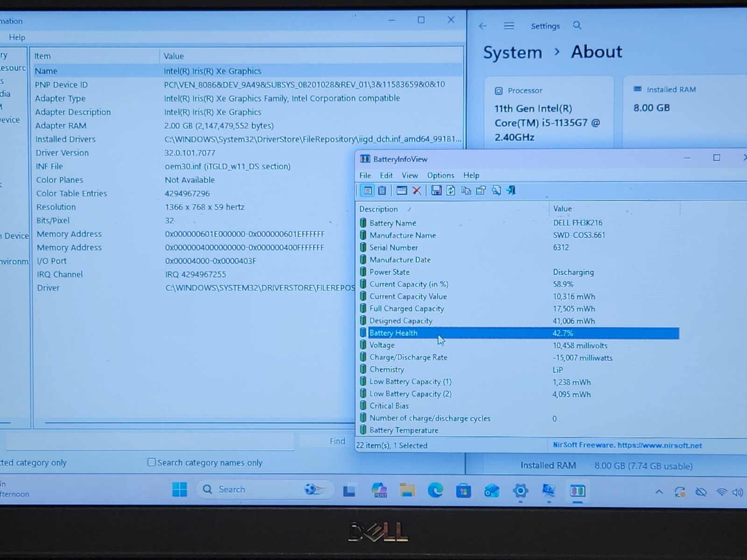The height and width of the screenshot is (560, 747).
Task: Open Settings search magnifier icon
Action: 577,25
